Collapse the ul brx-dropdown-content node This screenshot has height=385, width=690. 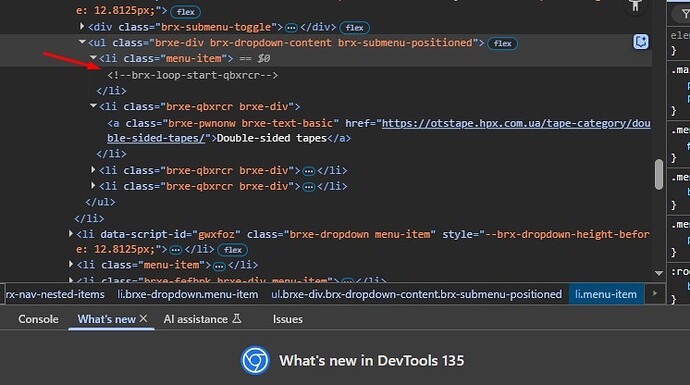tap(82, 42)
